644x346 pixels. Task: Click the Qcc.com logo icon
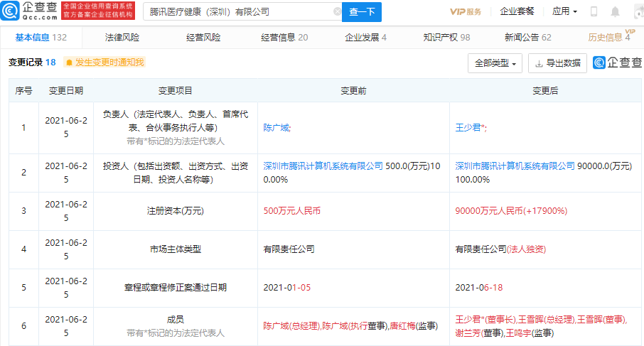pyautogui.click(x=10, y=11)
